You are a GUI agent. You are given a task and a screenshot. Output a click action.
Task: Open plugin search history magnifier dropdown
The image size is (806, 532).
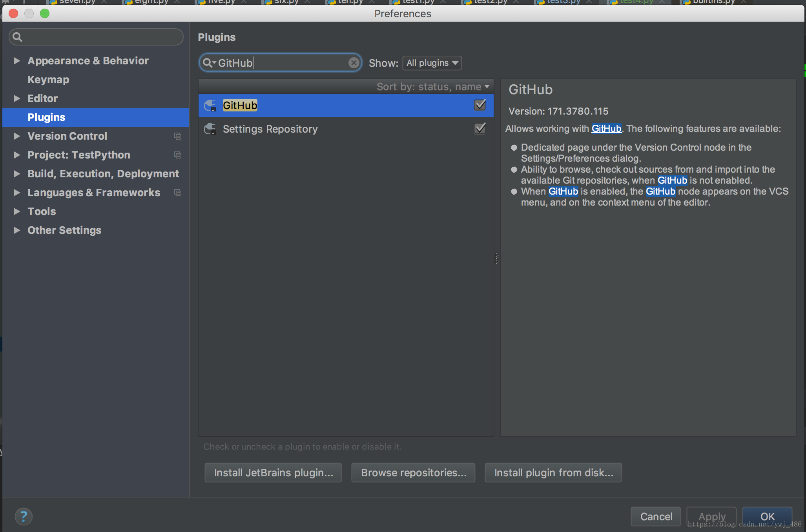tap(209, 63)
